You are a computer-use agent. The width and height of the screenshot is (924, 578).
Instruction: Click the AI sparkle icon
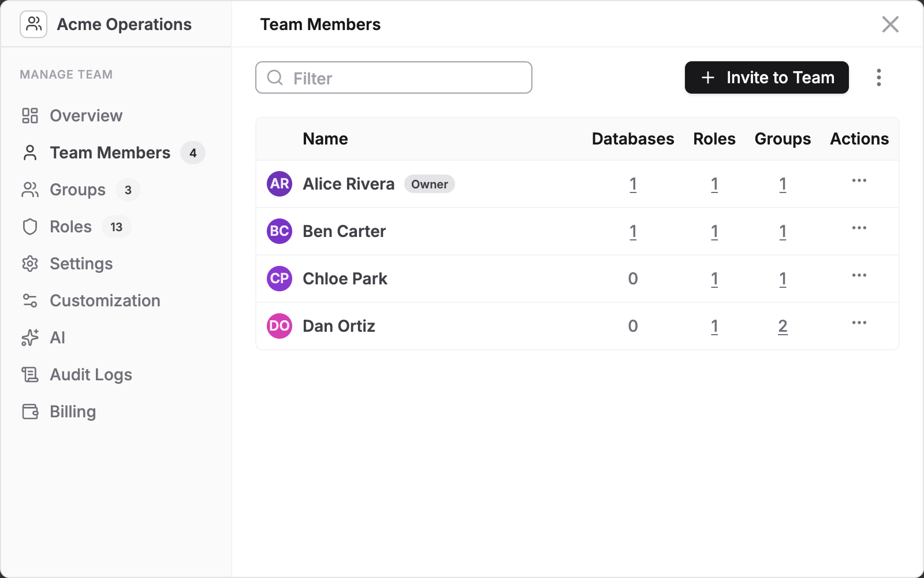coord(30,338)
